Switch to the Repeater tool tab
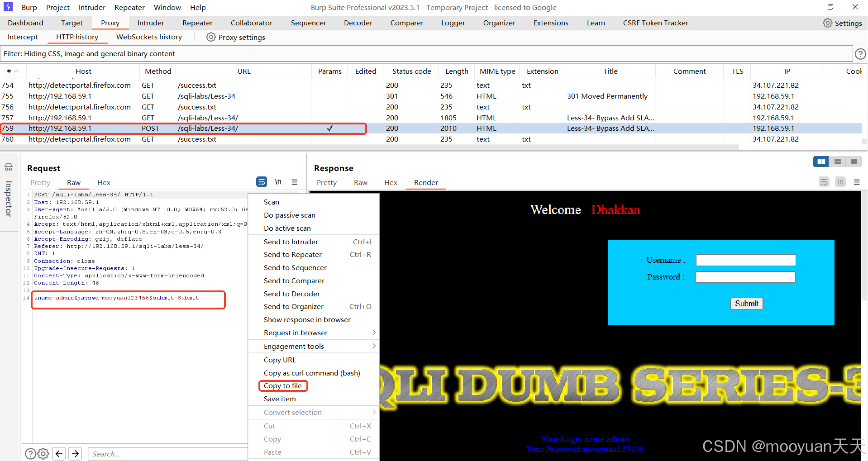 (x=197, y=23)
